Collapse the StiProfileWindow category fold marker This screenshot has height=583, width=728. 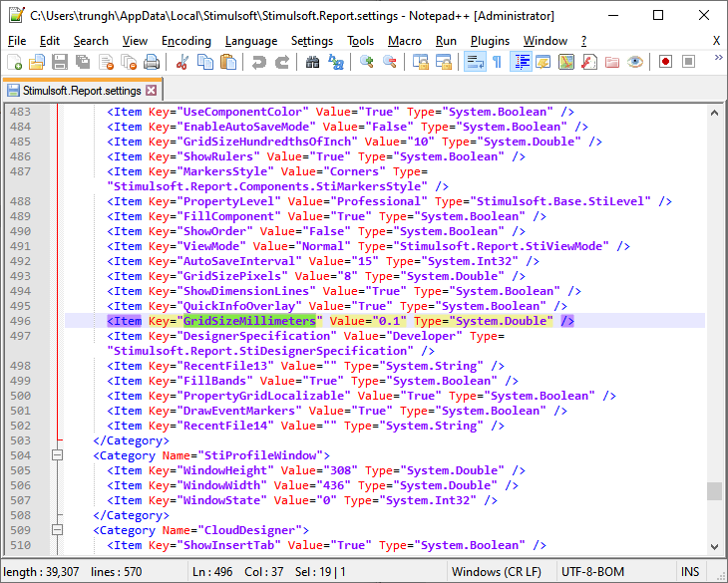[57, 455]
